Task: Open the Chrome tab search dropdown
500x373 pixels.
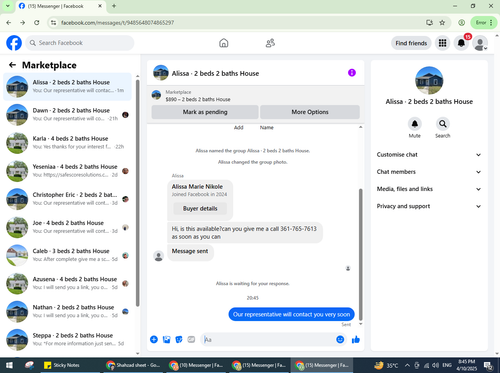Action: point(8,6)
